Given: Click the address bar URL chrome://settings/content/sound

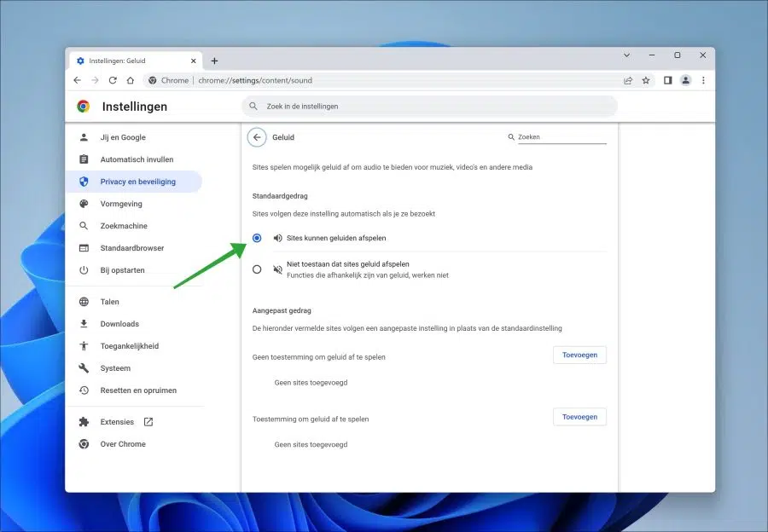Looking at the screenshot, I should (x=255, y=80).
